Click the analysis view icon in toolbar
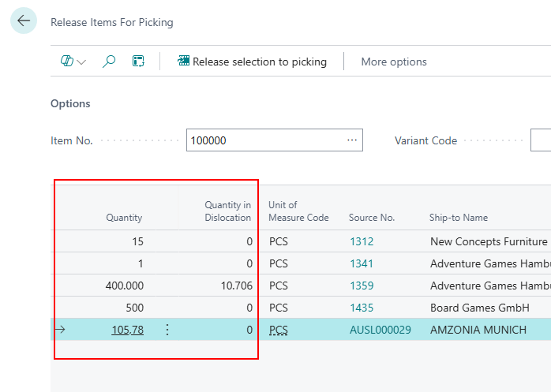The height and width of the screenshot is (392, 551). (x=138, y=62)
